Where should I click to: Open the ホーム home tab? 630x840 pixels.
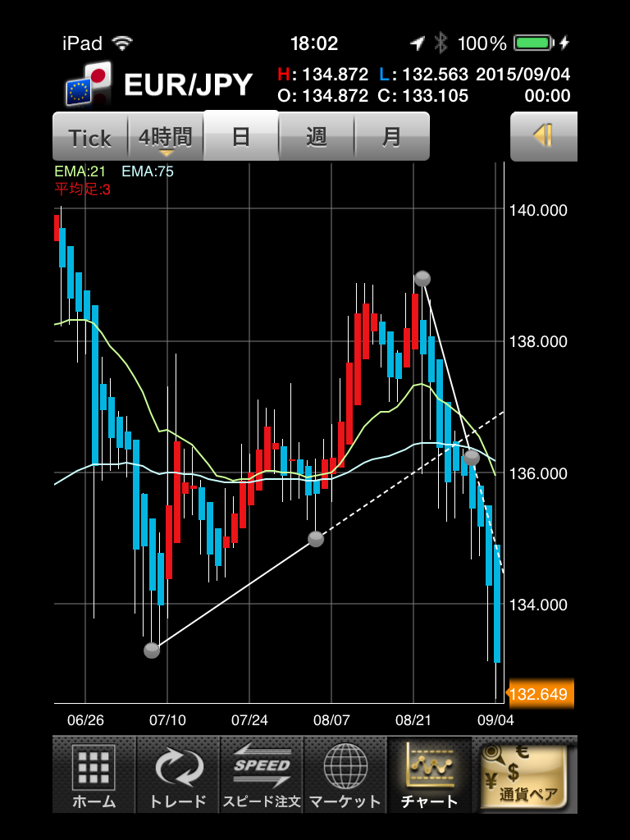coord(94,774)
